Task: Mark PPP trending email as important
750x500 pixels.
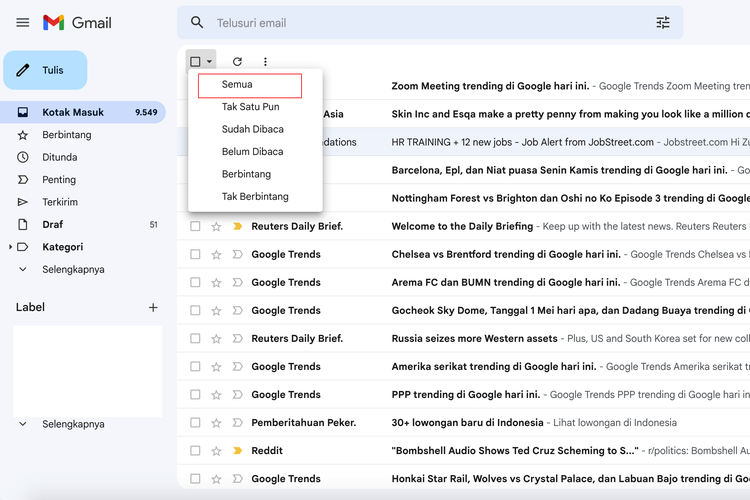Action: tap(237, 395)
